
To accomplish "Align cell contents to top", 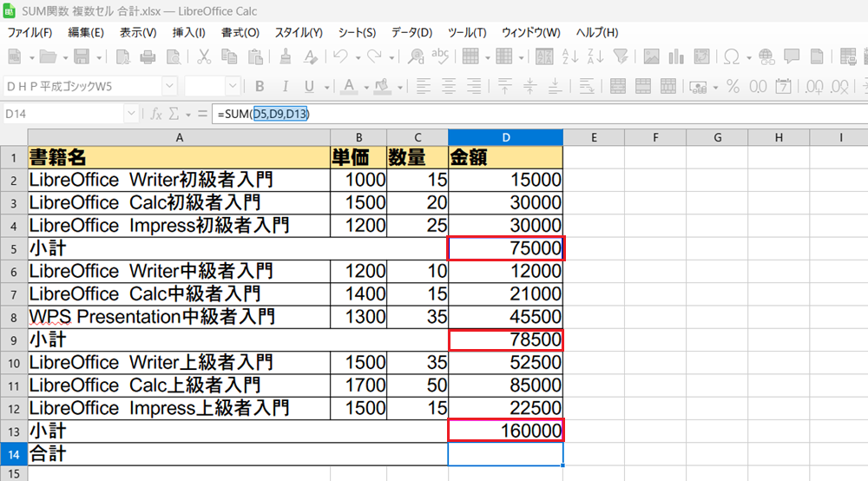I will tap(504, 86).
